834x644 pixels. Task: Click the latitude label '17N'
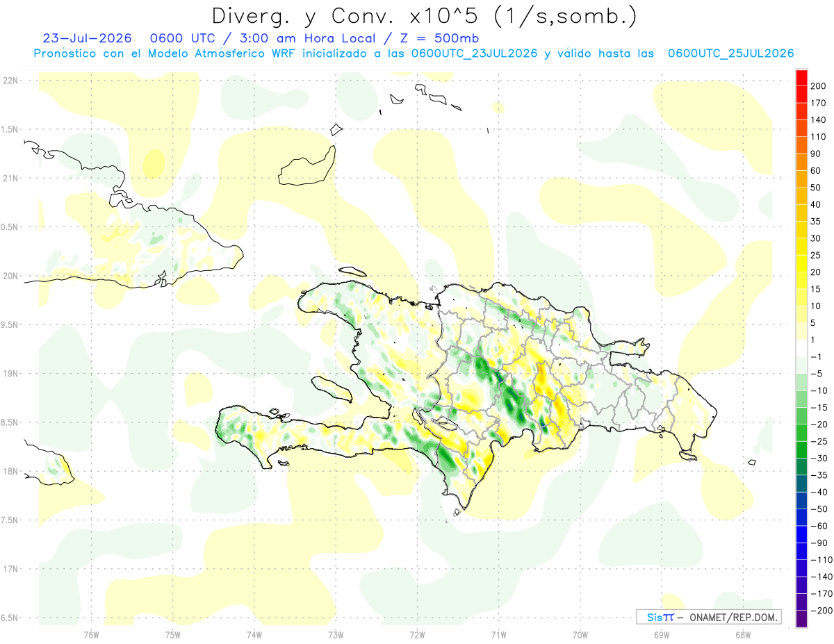pos(10,570)
